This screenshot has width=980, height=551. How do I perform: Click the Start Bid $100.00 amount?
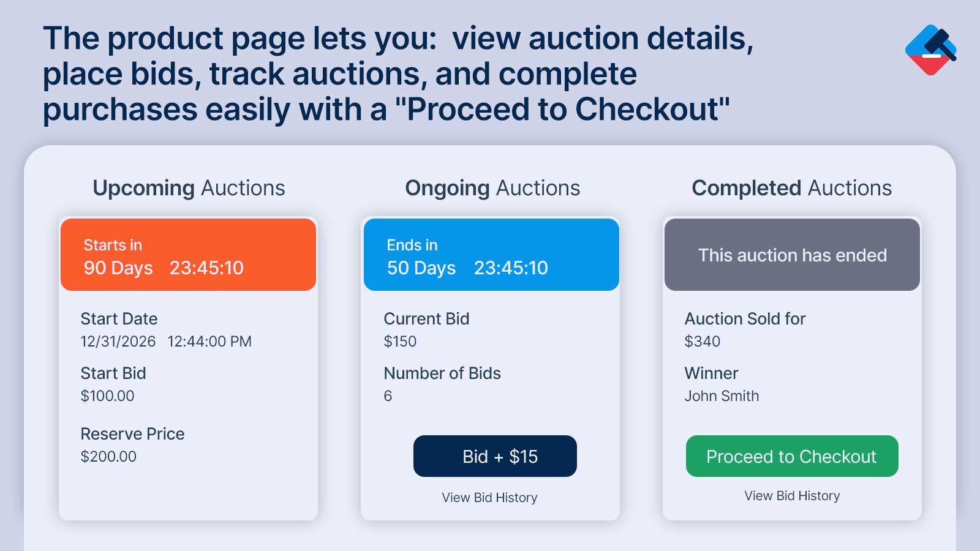pos(107,396)
